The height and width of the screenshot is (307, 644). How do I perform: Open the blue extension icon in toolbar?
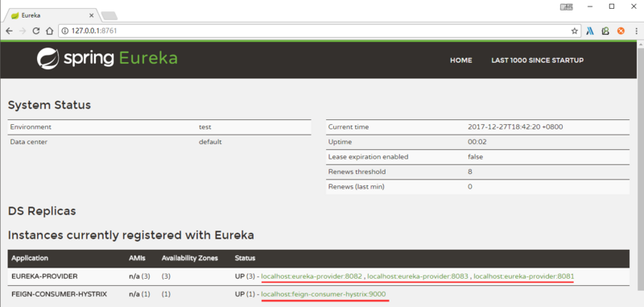590,31
